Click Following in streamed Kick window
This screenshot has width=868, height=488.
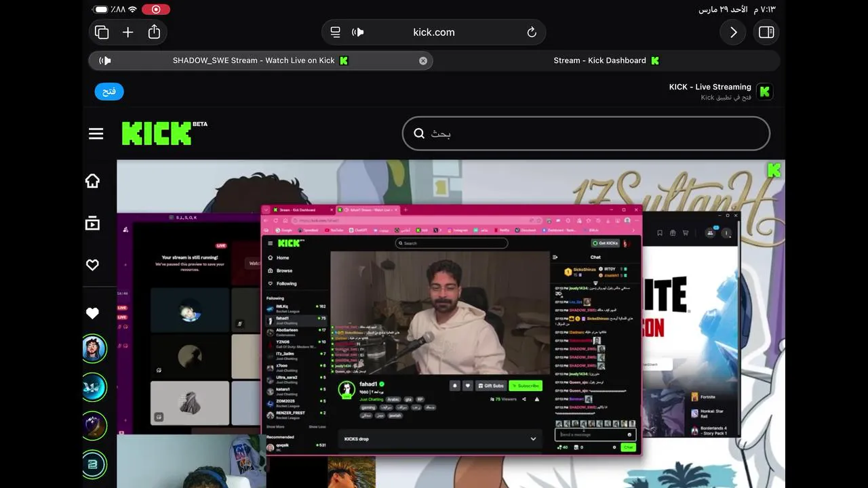pyautogui.click(x=283, y=283)
